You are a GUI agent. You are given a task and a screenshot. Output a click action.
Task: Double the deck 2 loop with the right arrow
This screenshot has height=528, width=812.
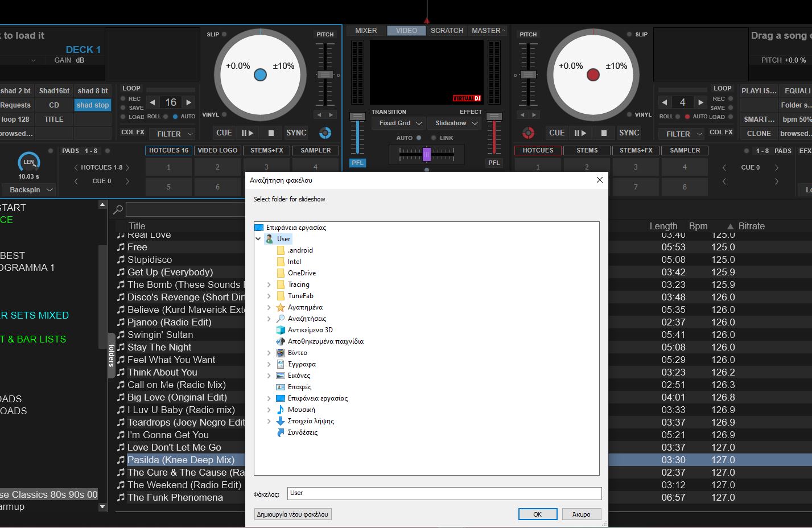[700, 102]
